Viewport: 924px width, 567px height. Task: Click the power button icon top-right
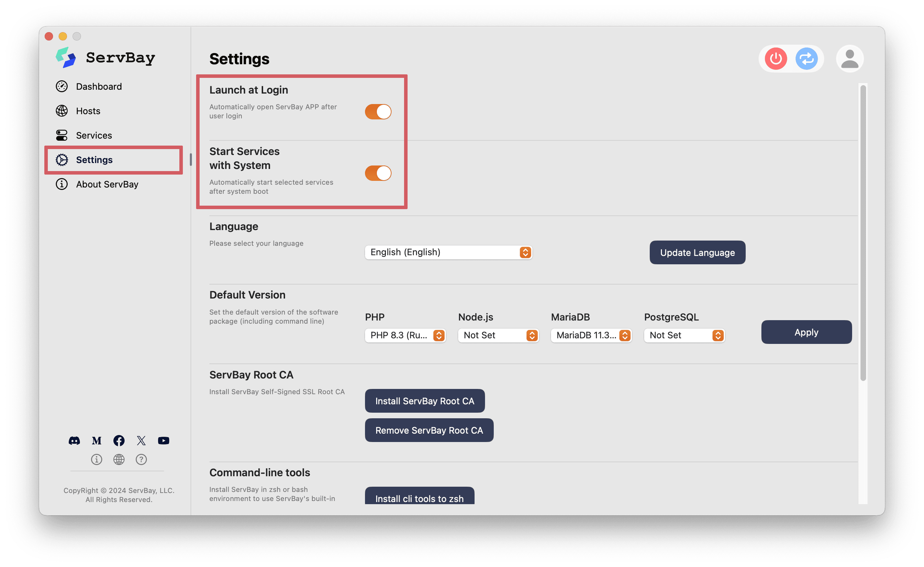pos(775,58)
